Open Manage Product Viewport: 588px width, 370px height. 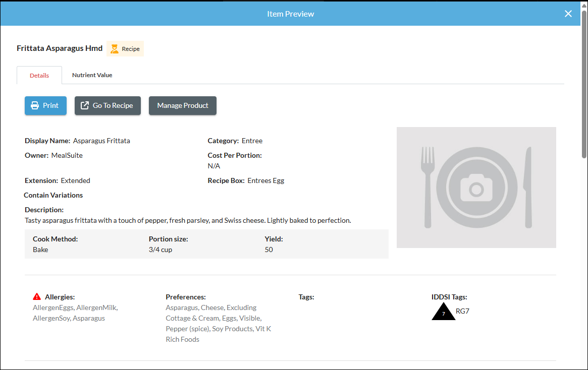coord(182,105)
